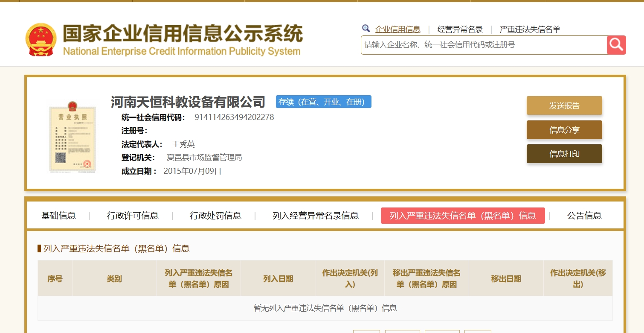This screenshot has width=644, height=333.
Task: Click the 移出日期 column header
Action: [506, 279]
